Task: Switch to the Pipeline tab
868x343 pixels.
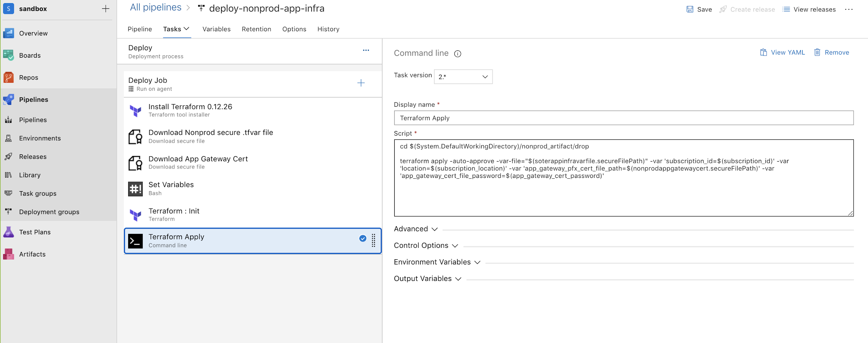Action: point(140,29)
